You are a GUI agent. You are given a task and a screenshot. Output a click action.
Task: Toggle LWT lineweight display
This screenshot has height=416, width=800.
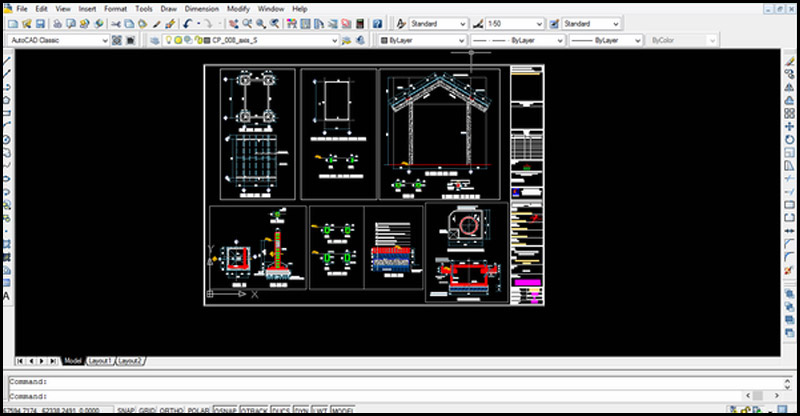pyautogui.click(x=319, y=410)
